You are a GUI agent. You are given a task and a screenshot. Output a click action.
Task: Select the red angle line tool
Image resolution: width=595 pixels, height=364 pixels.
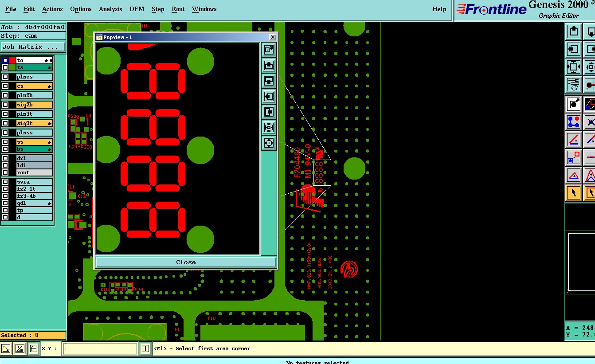(574, 140)
